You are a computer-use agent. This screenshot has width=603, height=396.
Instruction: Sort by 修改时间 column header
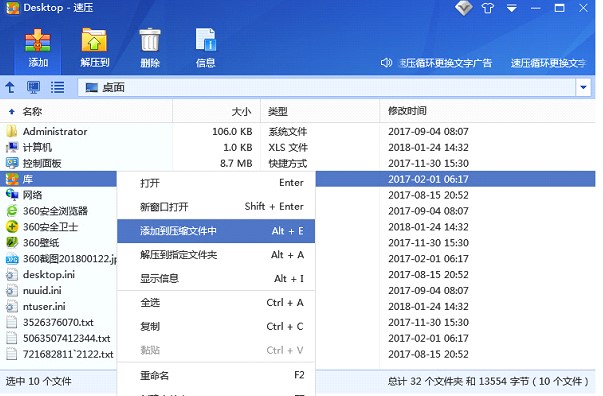407,111
